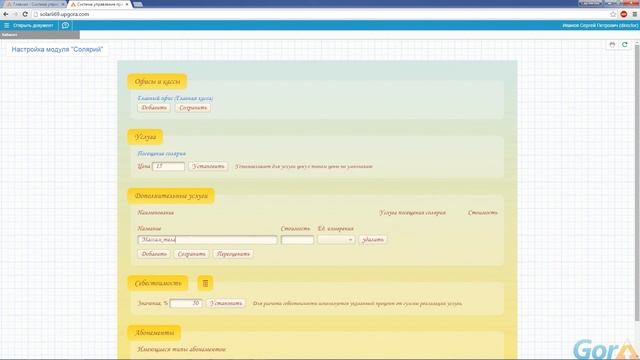Image resolution: width=640 pixels, height=360 pixels.
Task: Click the Значение % input field
Action: click(186, 303)
